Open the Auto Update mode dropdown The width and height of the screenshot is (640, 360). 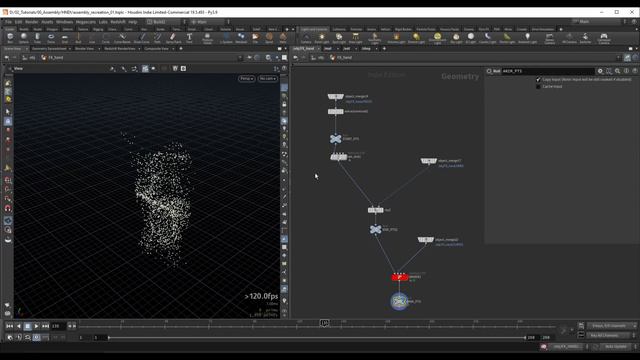click(618, 347)
